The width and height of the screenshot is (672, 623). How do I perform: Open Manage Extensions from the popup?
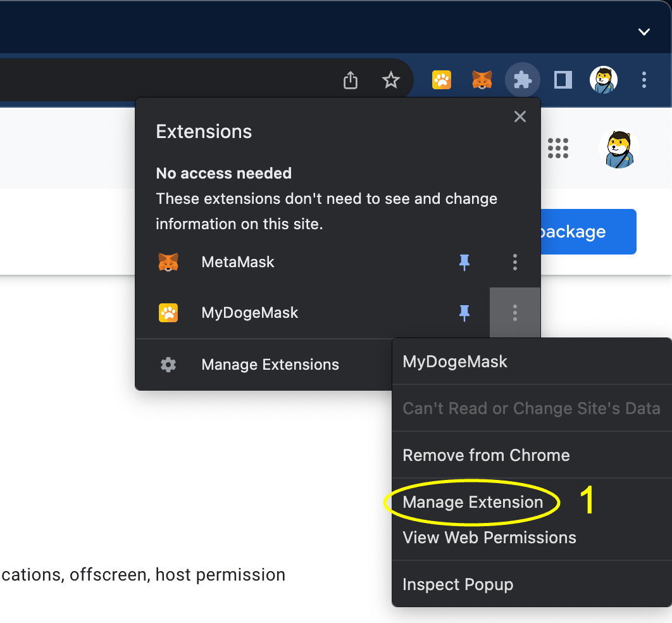[x=264, y=365]
